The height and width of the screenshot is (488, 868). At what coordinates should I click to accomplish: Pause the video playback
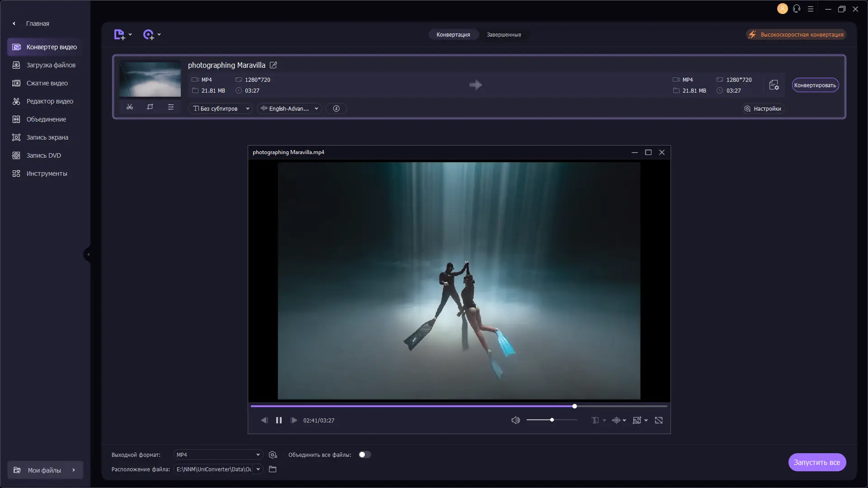(279, 420)
